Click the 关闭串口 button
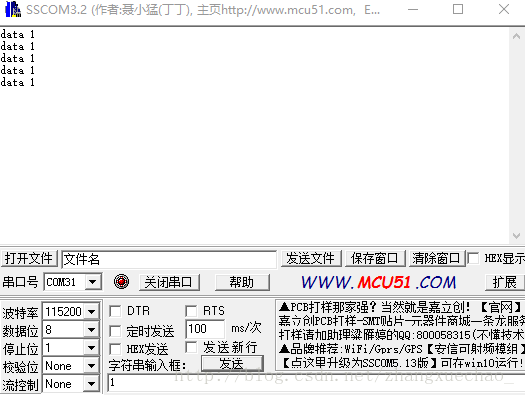Screen dimensions: 525x395 click(x=169, y=282)
